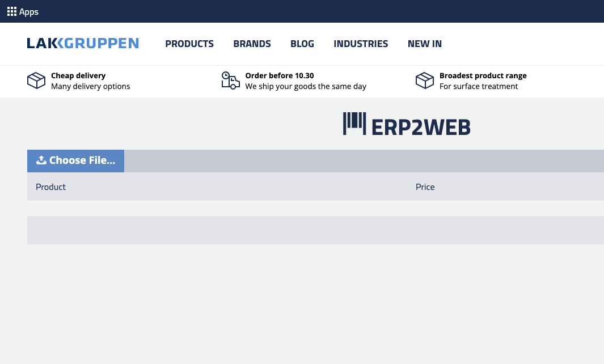Click the Cheap delivery box icon
Image resolution: width=604 pixels, height=364 pixels.
tap(36, 81)
